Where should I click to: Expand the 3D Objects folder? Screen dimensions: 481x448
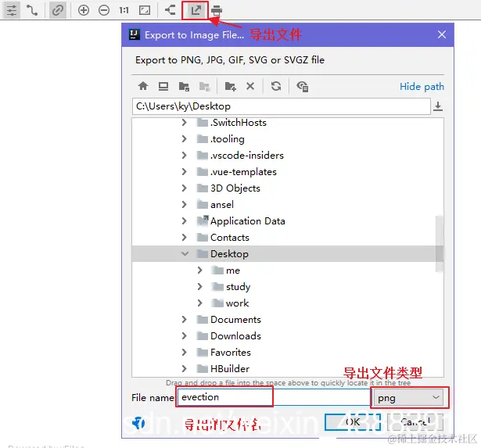tap(184, 188)
